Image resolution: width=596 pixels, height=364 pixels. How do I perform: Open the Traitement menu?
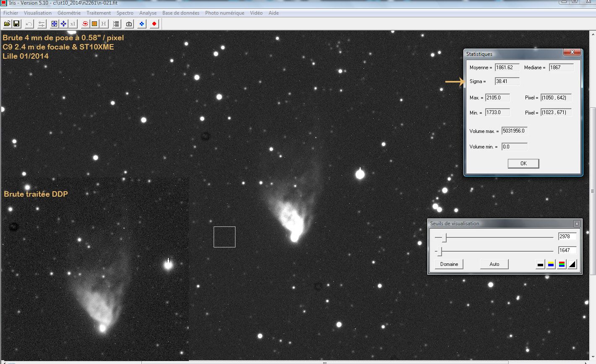tap(99, 13)
